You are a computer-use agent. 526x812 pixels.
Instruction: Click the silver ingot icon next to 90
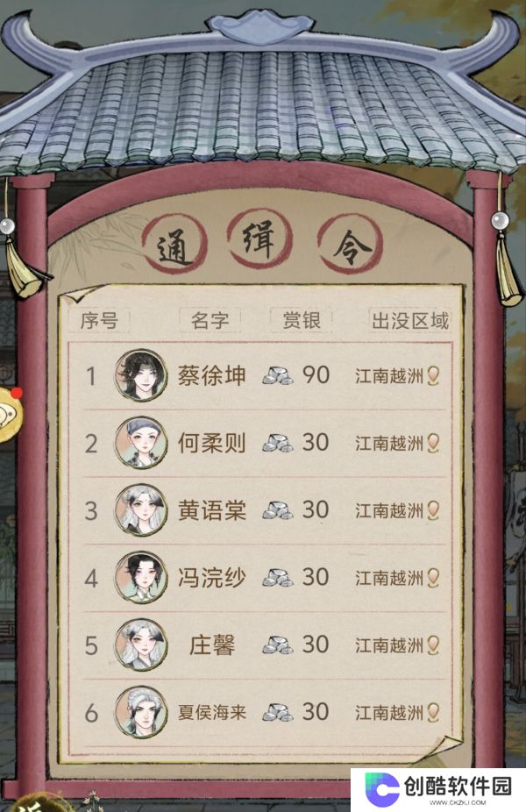278,375
